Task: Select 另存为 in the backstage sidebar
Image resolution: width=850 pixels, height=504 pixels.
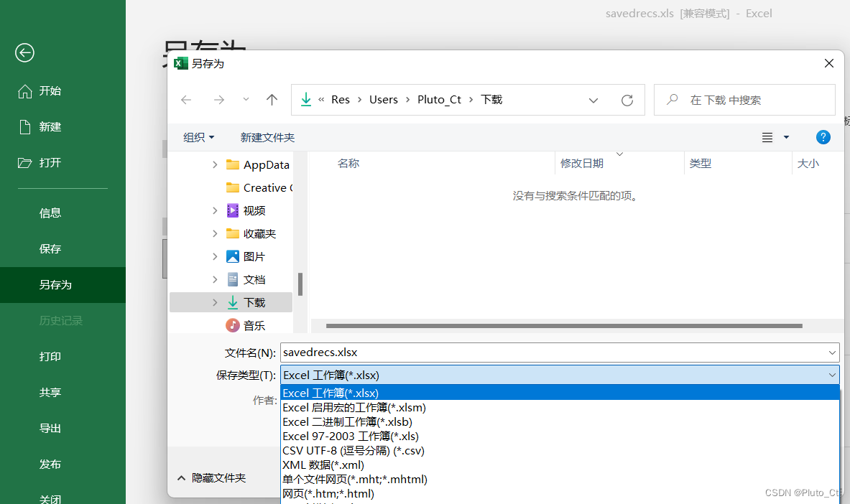Action: coord(63,284)
